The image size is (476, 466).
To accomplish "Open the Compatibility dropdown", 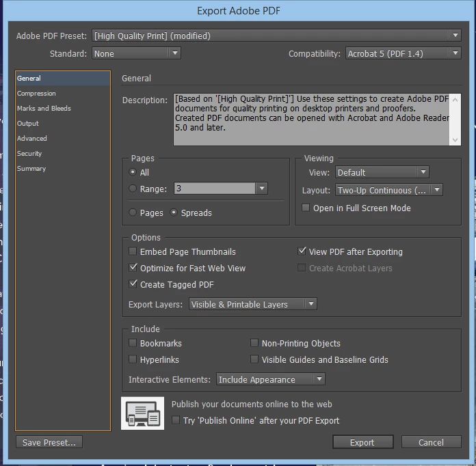I will [403, 53].
